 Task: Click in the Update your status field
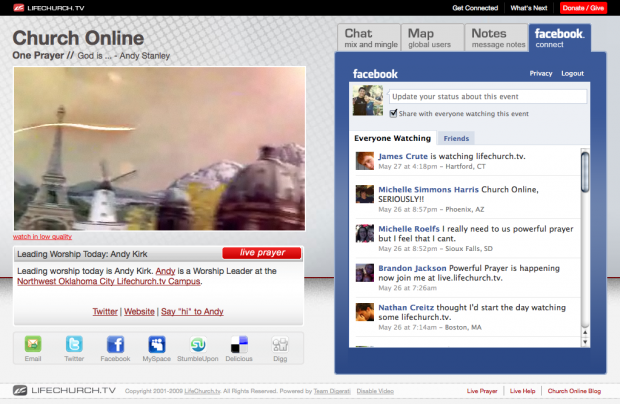(488, 96)
